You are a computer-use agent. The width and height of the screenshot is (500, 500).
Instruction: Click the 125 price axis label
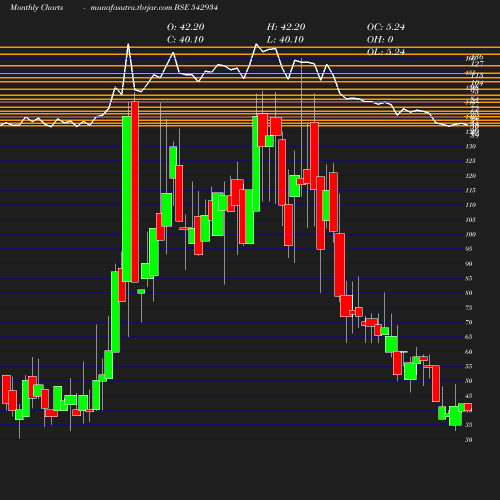tap(470, 161)
